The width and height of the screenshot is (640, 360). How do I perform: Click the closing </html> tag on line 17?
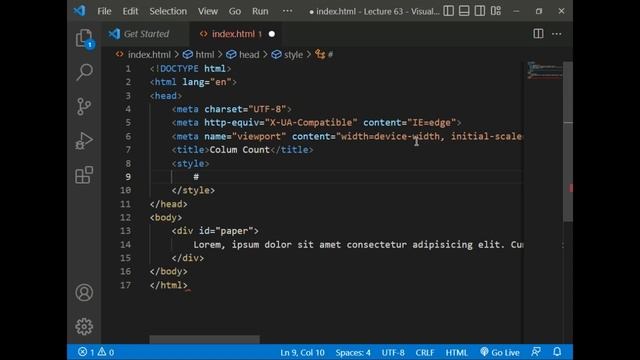169,285
